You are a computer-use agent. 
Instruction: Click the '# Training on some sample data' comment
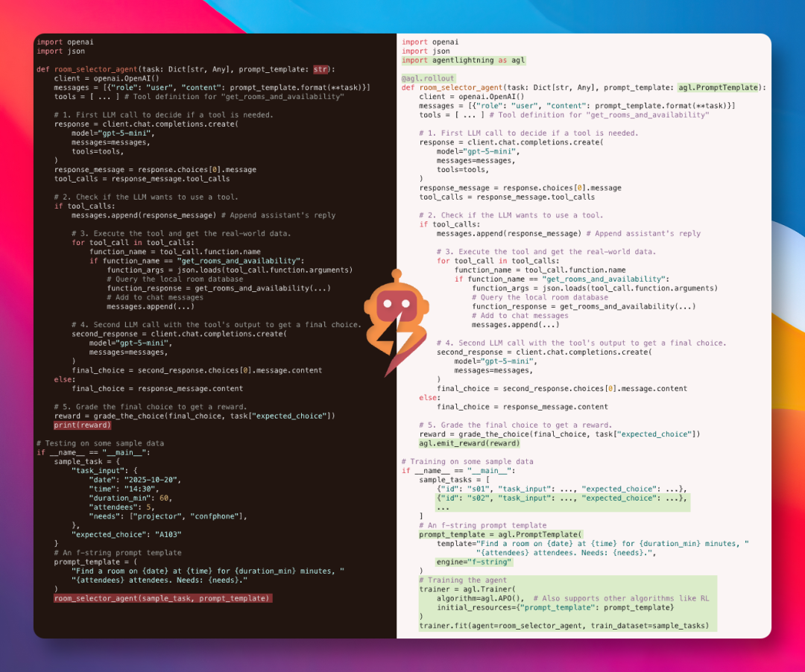467,462
